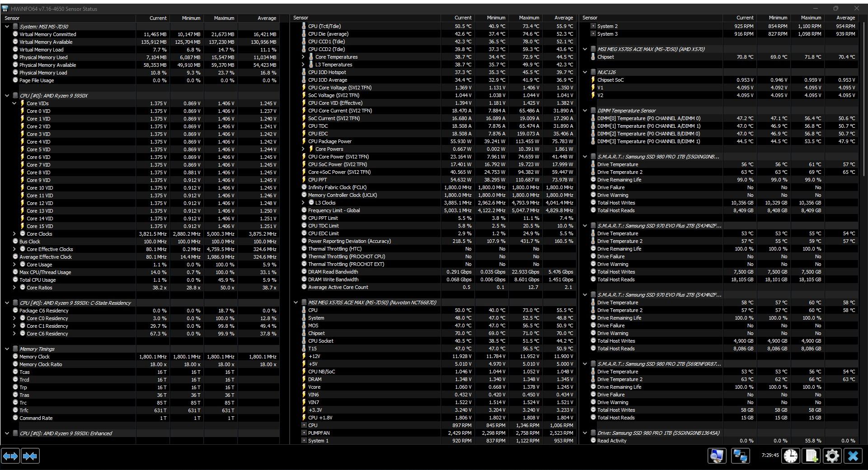868x470 pixels.
Task: Click the blue X close sensors icon
Action: 853,456
